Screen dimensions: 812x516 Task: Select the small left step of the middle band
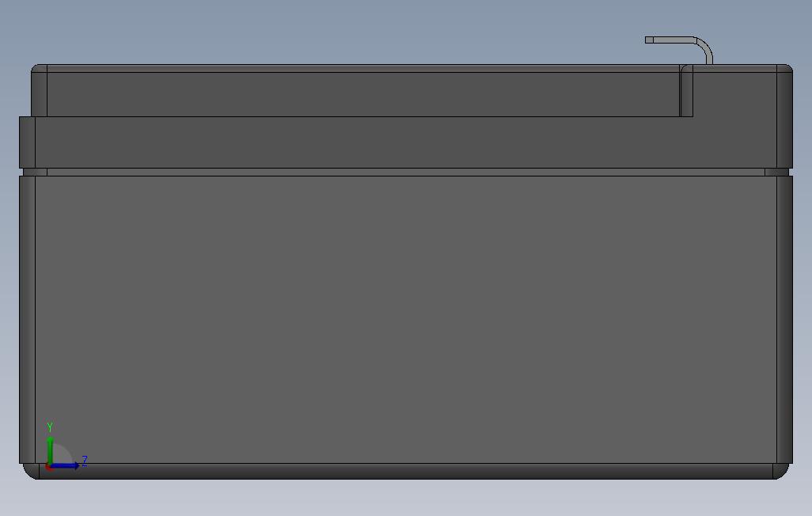pyautogui.click(x=27, y=142)
